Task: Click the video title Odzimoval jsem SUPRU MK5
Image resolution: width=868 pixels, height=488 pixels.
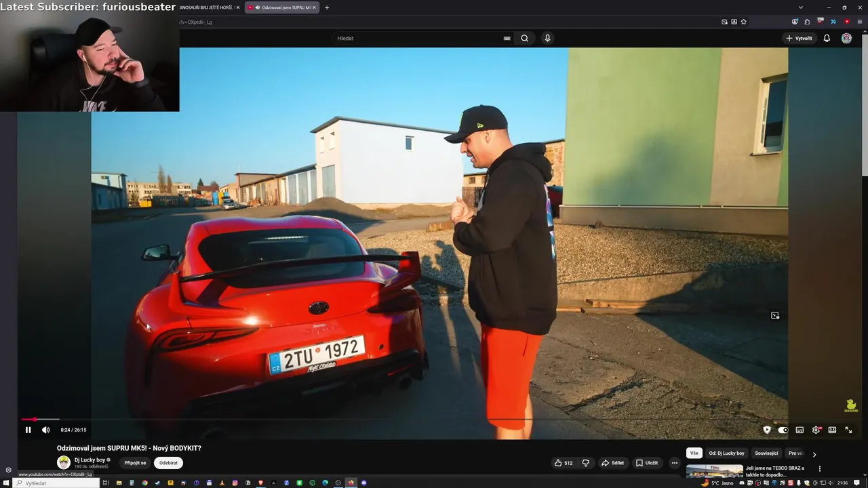Action: click(129, 448)
